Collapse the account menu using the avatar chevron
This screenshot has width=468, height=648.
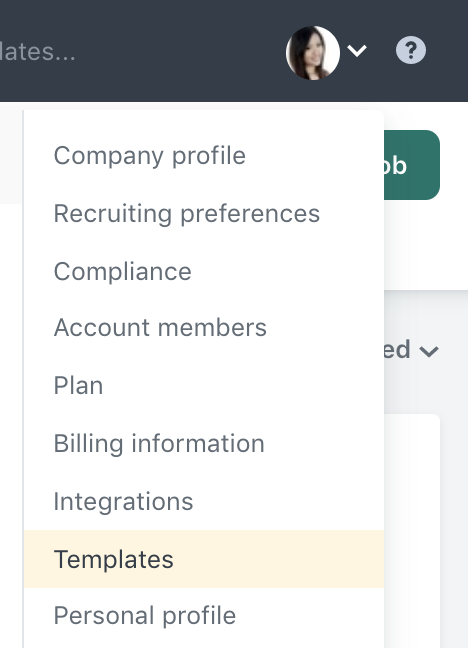click(357, 51)
